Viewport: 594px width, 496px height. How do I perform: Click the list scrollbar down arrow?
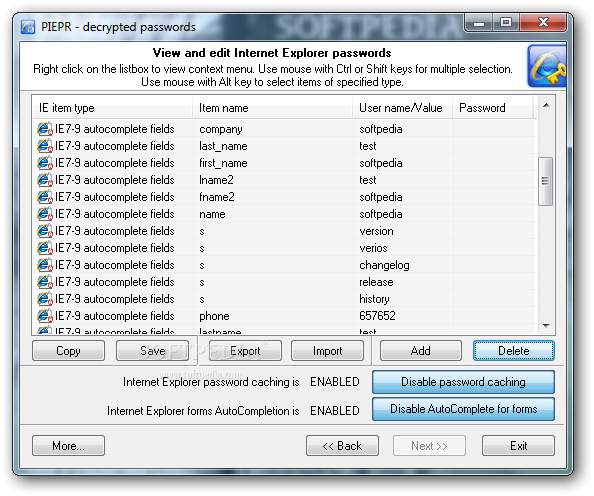546,326
